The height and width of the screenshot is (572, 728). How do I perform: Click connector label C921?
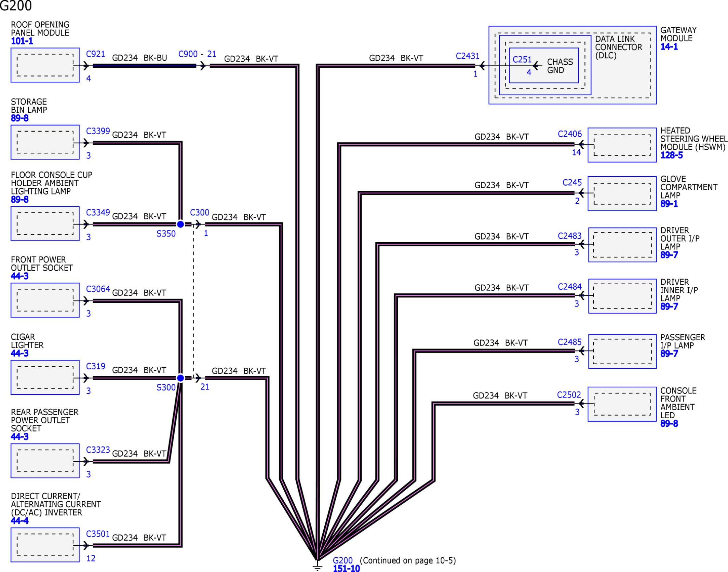[95, 54]
